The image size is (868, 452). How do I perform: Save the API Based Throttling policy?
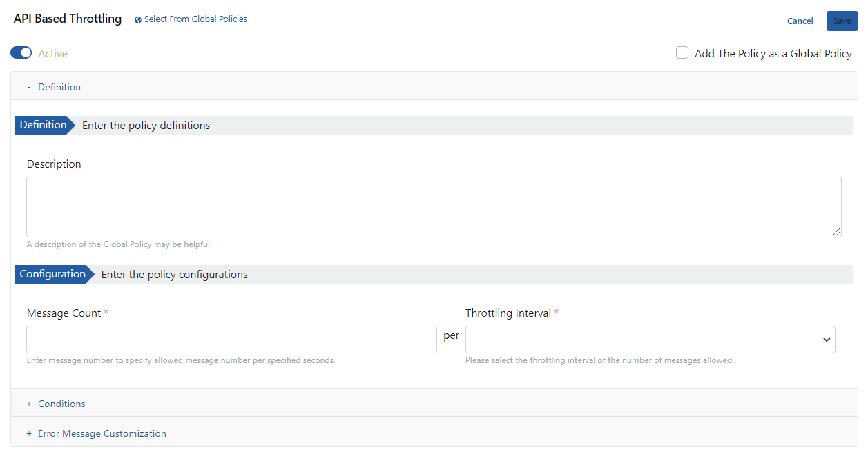pyautogui.click(x=842, y=21)
